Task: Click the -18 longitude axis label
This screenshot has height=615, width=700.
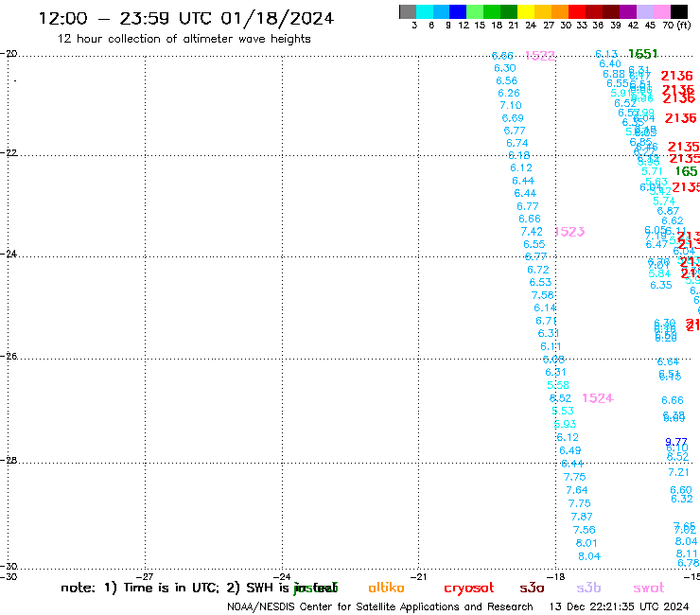Action: point(555,577)
